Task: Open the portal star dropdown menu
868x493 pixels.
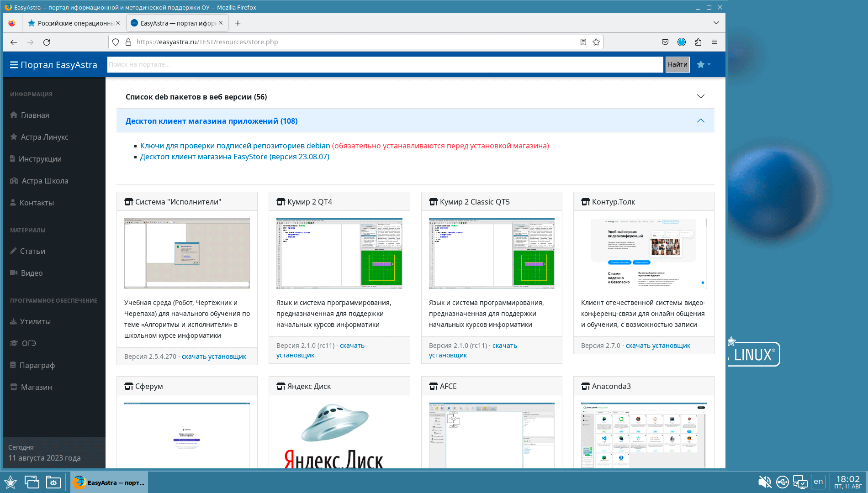Action: (x=704, y=65)
